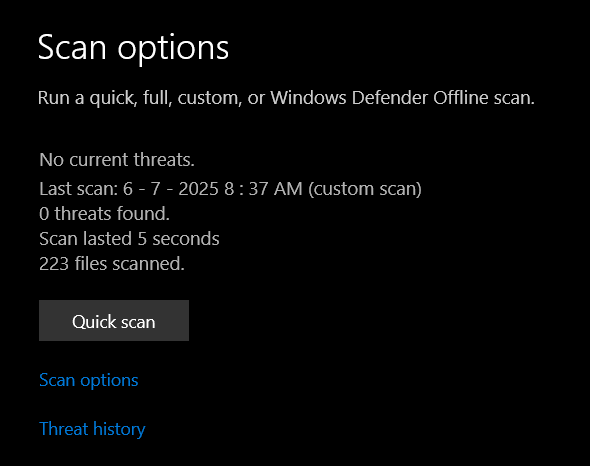Click the large Scan options page heading
The width and height of the screenshot is (590, 466).
click(x=133, y=49)
